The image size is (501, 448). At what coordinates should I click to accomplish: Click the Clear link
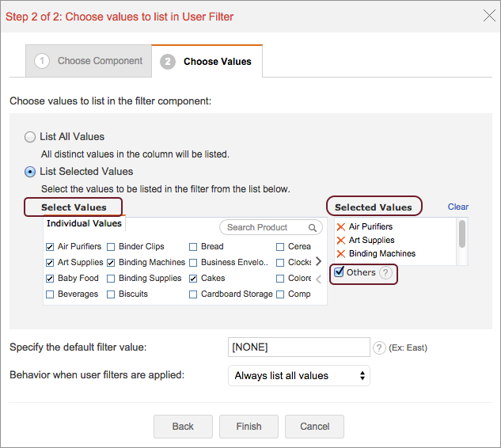[457, 207]
